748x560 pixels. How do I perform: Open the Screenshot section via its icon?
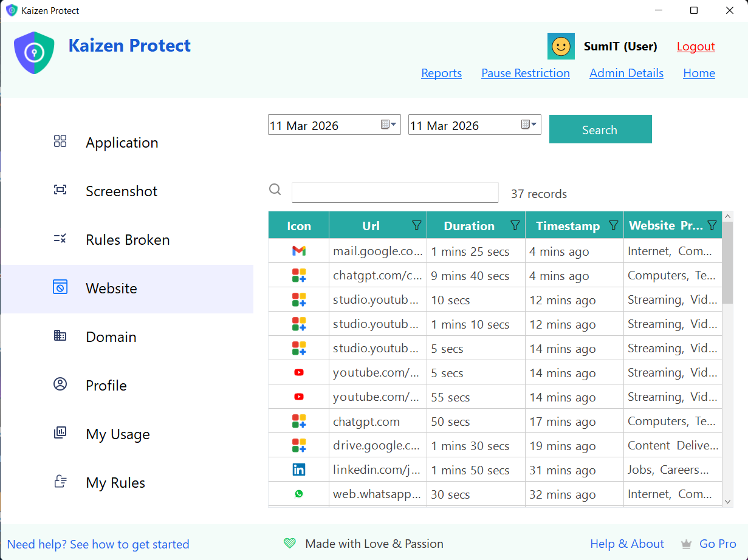(60, 190)
